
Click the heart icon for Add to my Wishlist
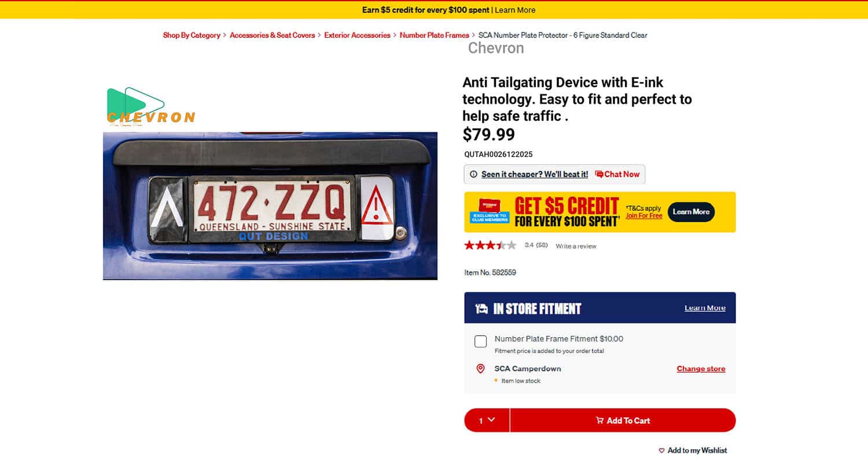click(x=661, y=450)
